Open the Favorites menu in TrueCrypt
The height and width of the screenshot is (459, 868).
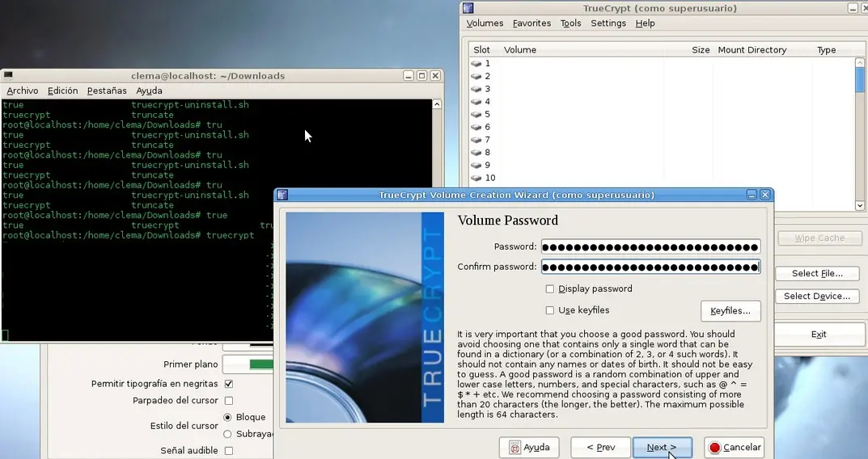pyautogui.click(x=531, y=23)
